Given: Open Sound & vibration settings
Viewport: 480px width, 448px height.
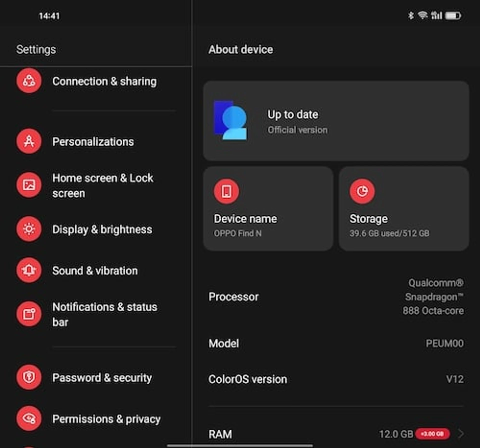Looking at the screenshot, I should pos(96,271).
